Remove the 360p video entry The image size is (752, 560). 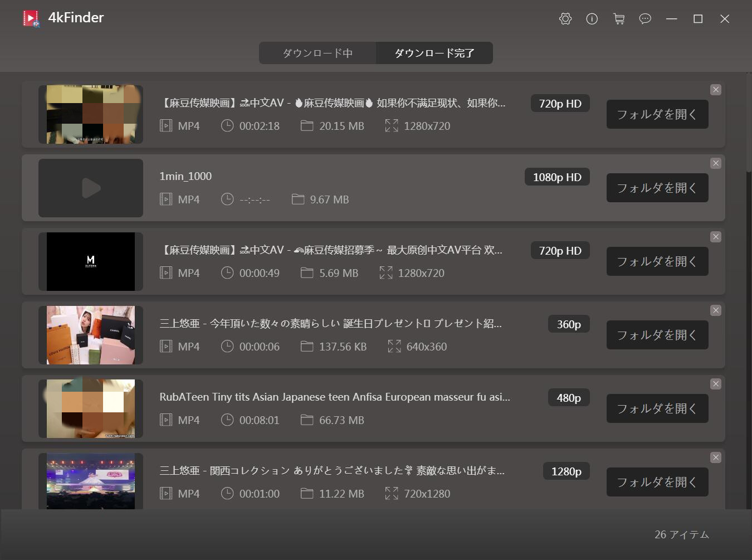click(716, 310)
